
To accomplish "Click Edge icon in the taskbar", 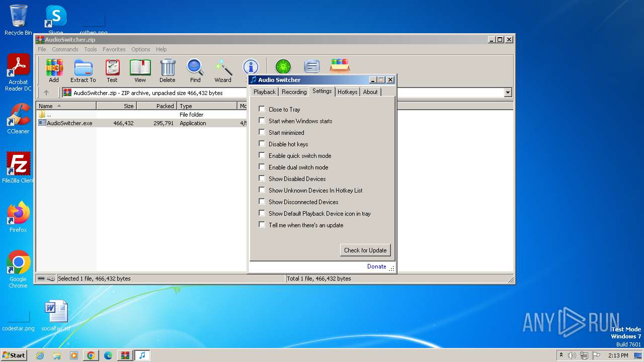I will coord(108,355).
